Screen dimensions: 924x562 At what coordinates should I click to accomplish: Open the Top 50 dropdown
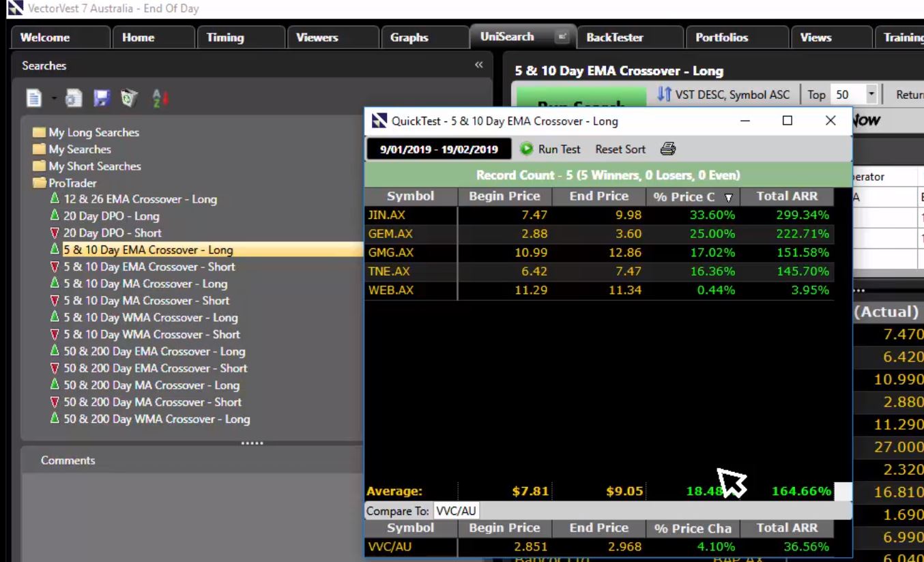(x=871, y=94)
